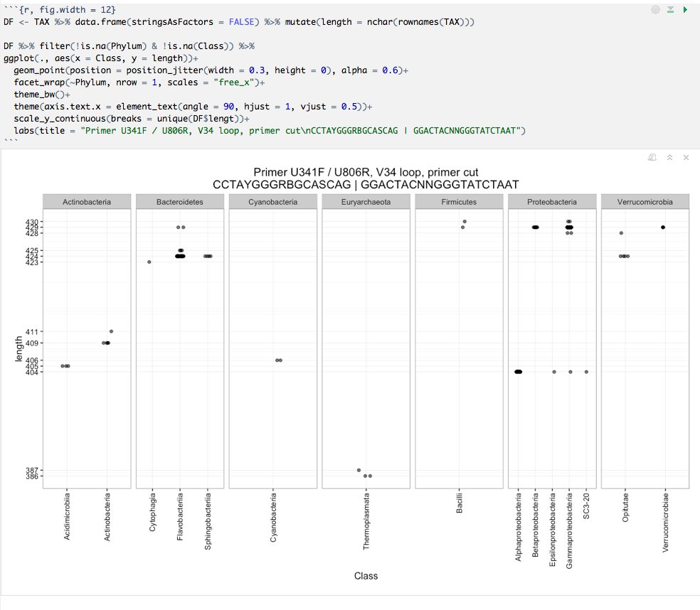Open the chunk options gear icon
This screenshot has height=610, width=700.
click(x=655, y=9)
